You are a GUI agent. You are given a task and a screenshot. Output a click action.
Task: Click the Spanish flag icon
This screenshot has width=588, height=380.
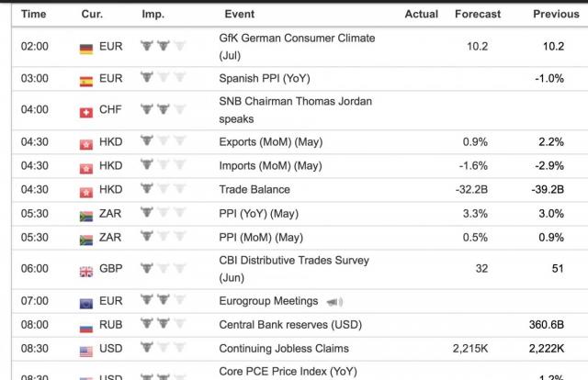coord(87,79)
